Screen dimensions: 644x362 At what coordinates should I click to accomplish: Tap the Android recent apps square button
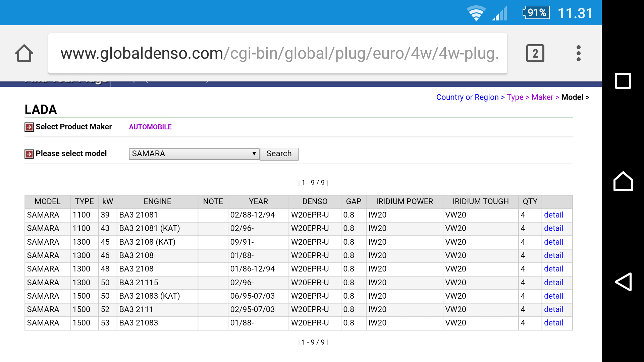(x=623, y=81)
